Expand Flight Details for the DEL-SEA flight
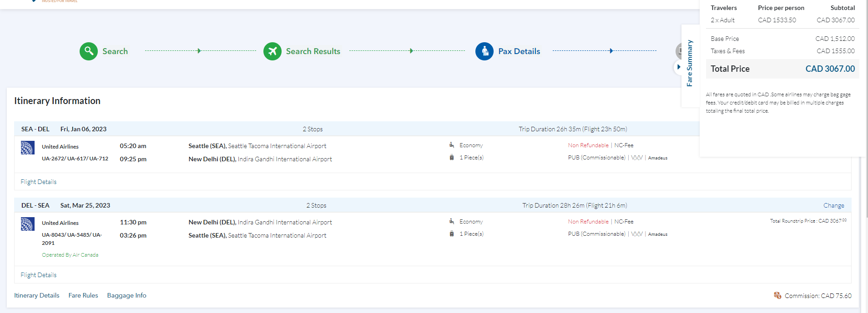This screenshot has height=313, width=868. tap(39, 275)
